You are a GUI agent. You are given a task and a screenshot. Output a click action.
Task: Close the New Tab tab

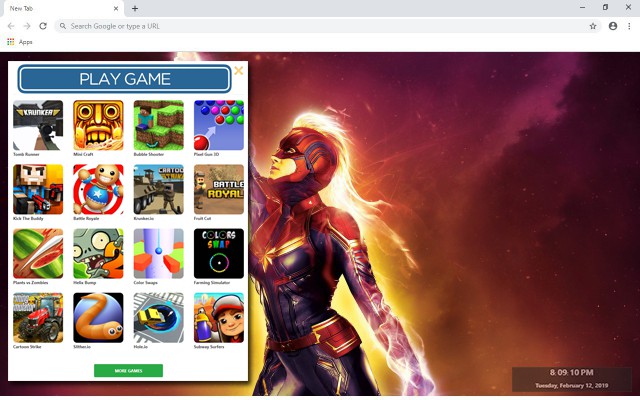coord(116,8)
